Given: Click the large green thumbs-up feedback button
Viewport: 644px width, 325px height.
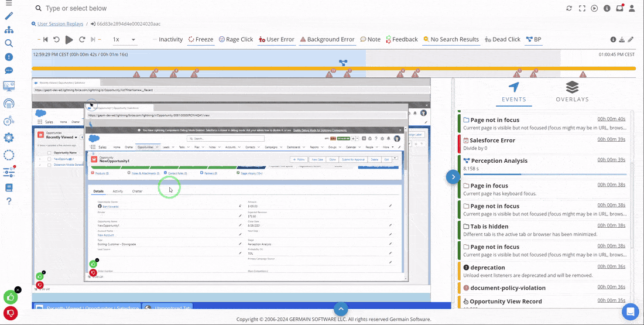Looking at the screenshot, I should pyautogui.click(x=11, y=297).
